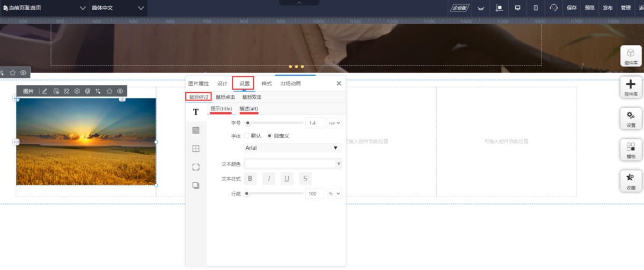Image resolution: width=644 pixels, height=270 pixels.
Task: Open the settings (设置) sidebar button
Action: point(631,118)
